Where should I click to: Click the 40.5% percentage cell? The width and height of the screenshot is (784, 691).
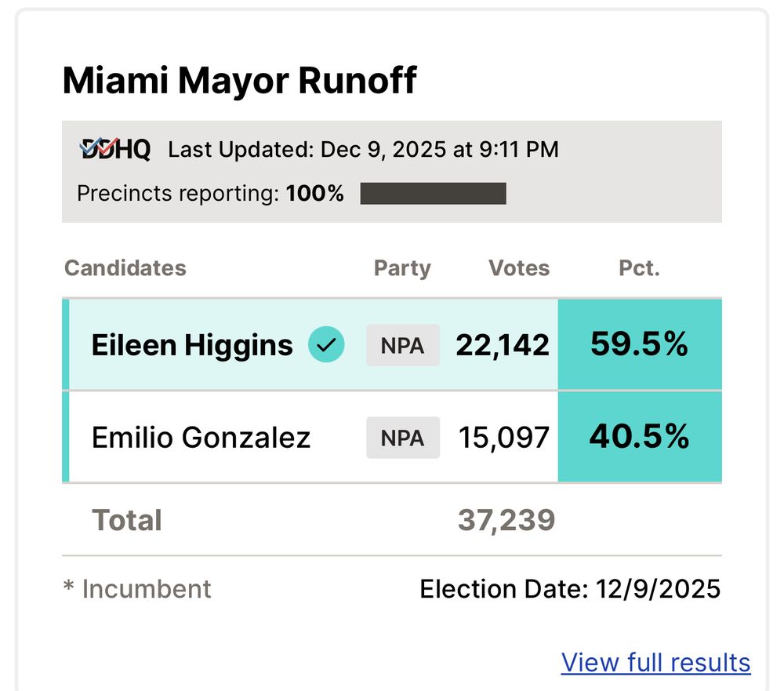(x=639, y=436)
